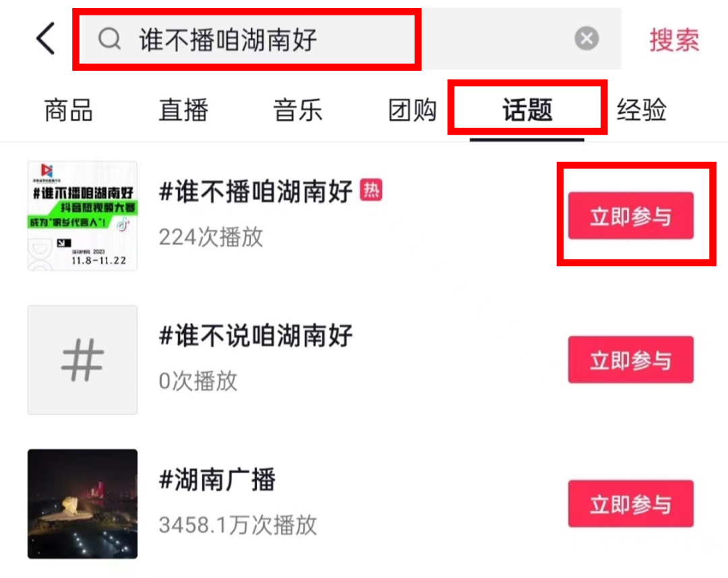Viewport: 728px width, 578px height.
Task: Open the #谁不播咱湖南好 topic title
Action: [x=255, y=191]
